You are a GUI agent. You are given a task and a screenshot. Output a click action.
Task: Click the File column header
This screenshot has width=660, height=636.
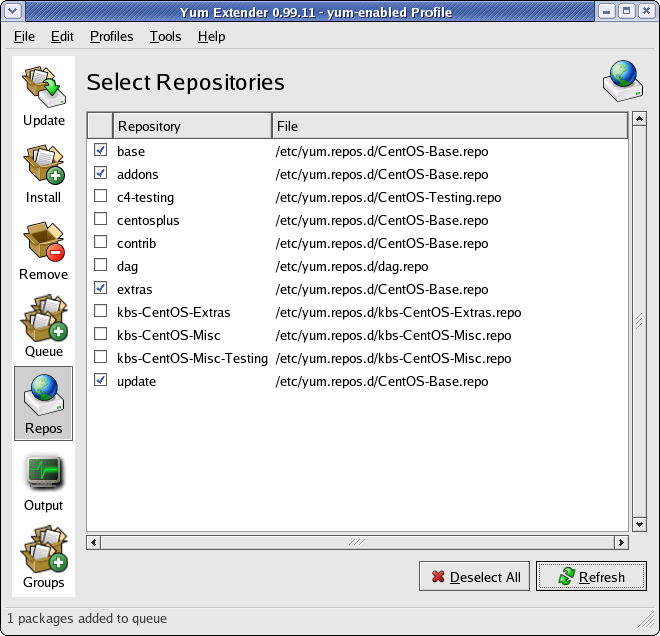(x=450, y=126)
